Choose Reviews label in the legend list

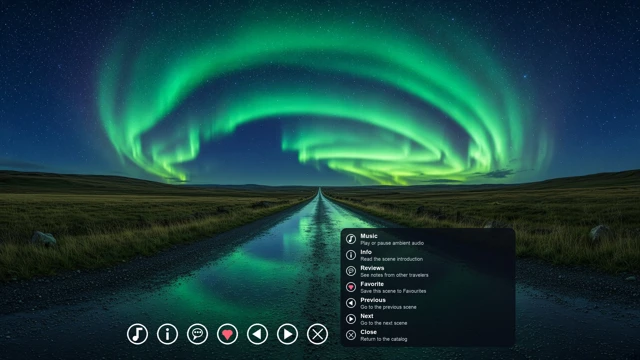tap(372, 268)
